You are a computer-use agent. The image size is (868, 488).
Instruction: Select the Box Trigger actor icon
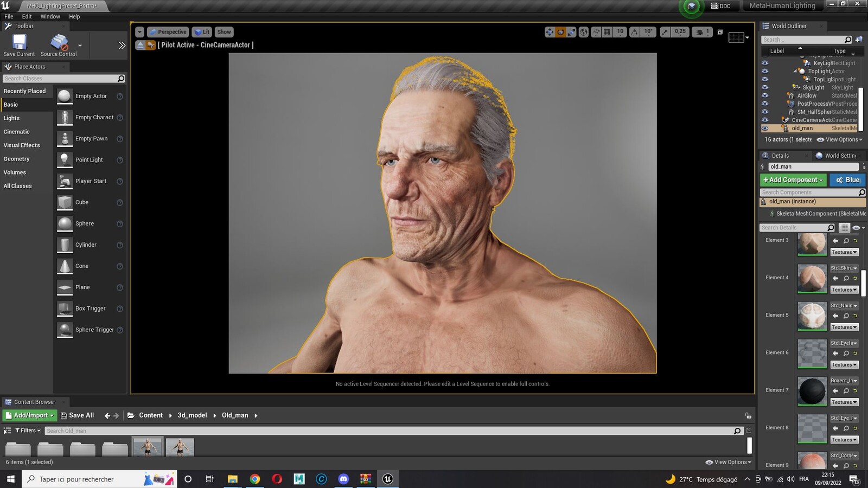pos(65,309)
